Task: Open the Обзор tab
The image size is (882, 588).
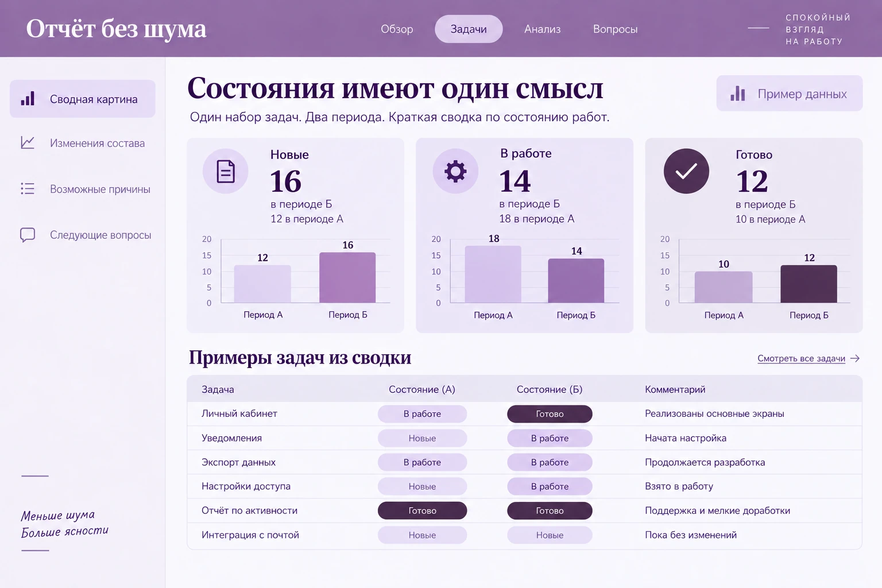Action: click(x=397, y=29)
